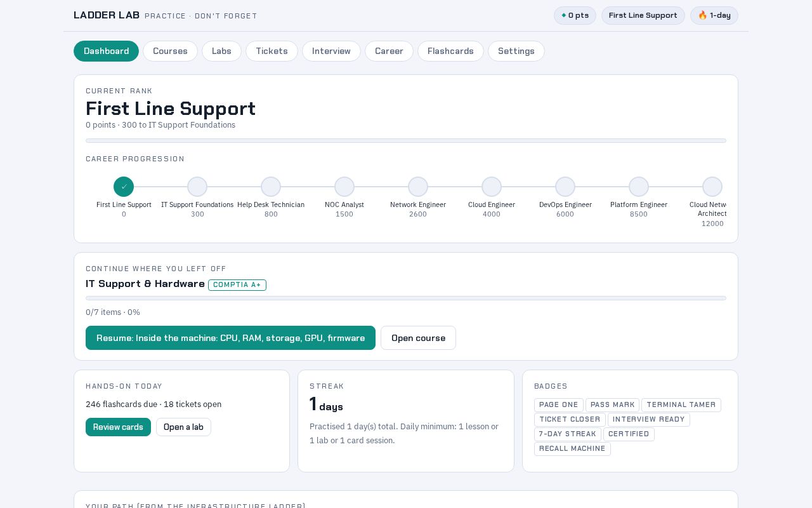Select the PASS MARK badge
Viewport: 812px width, 508px height.
pos(612,405)
